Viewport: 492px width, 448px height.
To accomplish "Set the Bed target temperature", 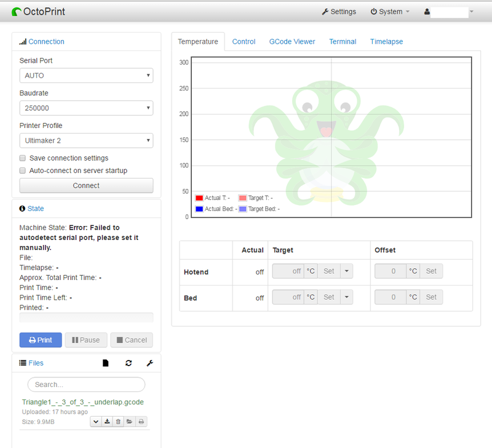I will coord(329,297).
